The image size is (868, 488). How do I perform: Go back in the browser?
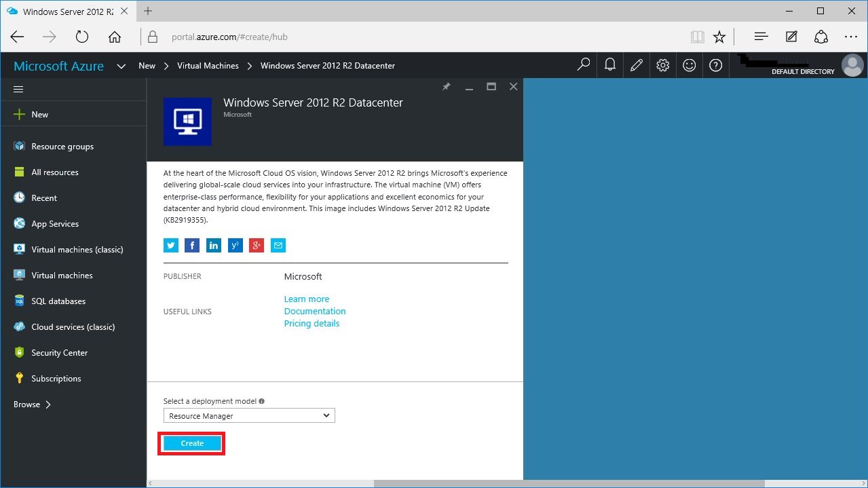[17, 37]
